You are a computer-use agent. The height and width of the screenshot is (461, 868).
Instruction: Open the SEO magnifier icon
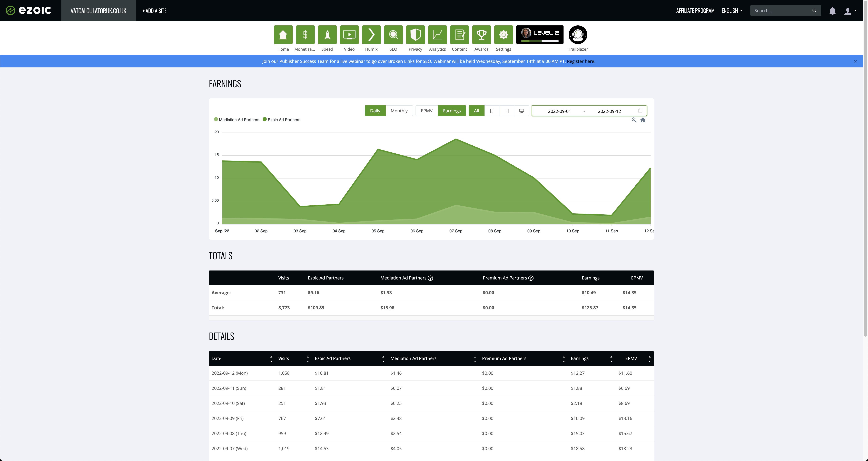click(x=393, y=35)
